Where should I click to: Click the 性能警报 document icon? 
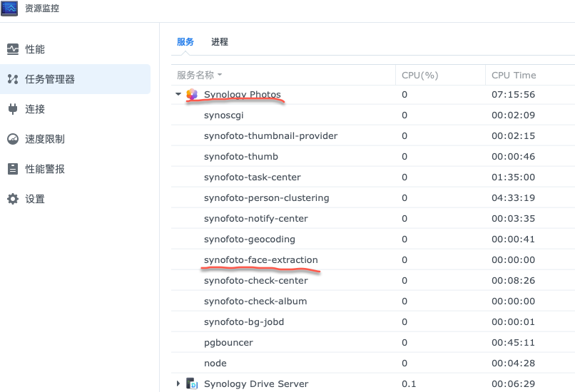13,169
